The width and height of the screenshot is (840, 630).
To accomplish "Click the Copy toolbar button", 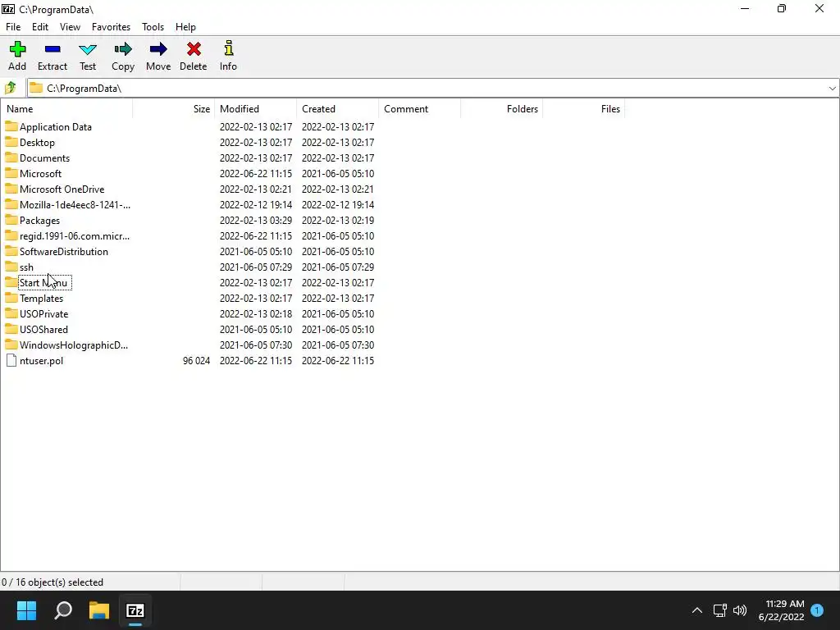I will point(123,57).
